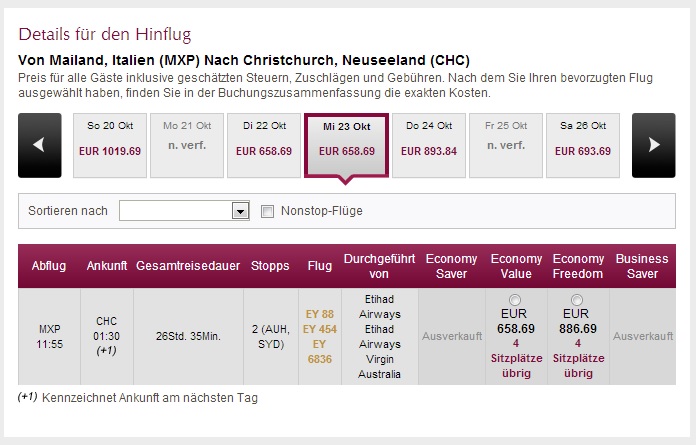Image resolution: width=696 pixels, height=445 pixels.
Task: Select Mi 23 Okt EUR 658.69 date
Action: [347, 146]
